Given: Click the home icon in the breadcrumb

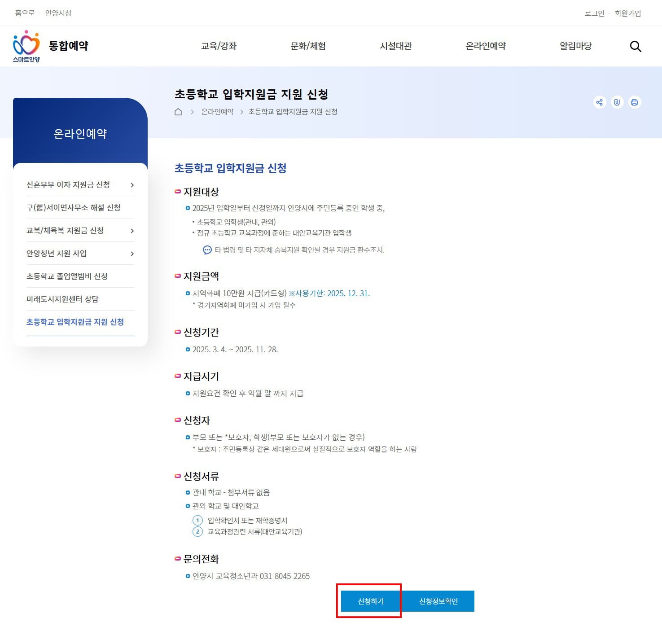Looking at the screenshot, I should tap(178, 112).
